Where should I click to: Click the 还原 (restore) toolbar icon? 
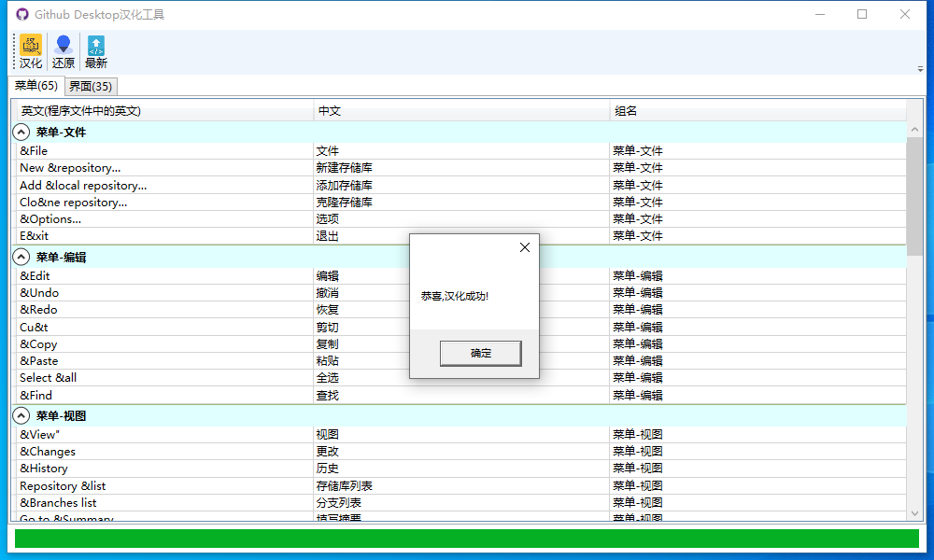click(64, 52)
